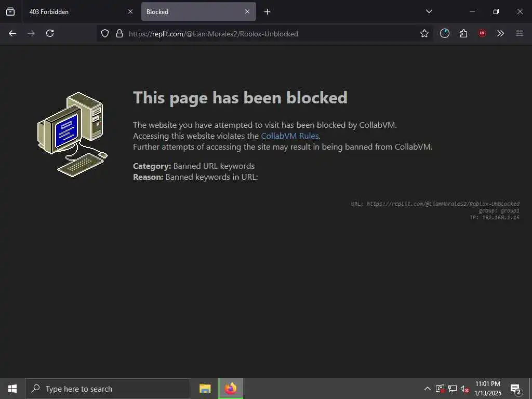Click the muted volume tray icon
The width and height of the screenshot is (532, 399).
click(x=464, y=389)
